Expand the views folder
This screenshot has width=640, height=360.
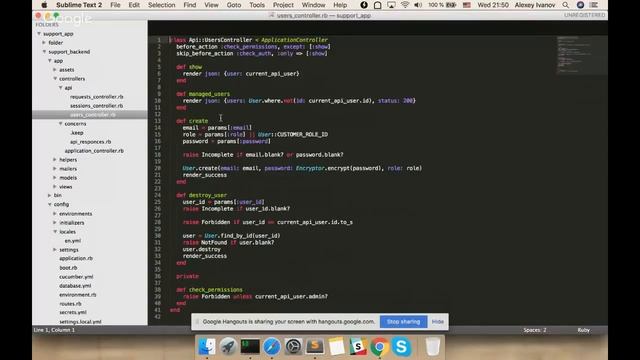55,187
